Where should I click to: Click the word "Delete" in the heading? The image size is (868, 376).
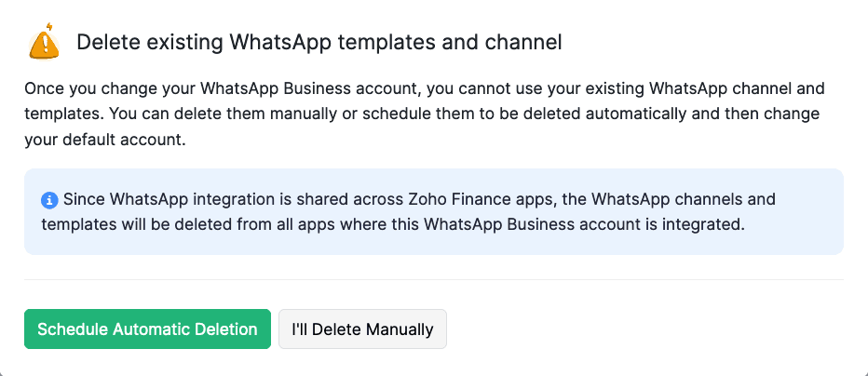(104, 42)
